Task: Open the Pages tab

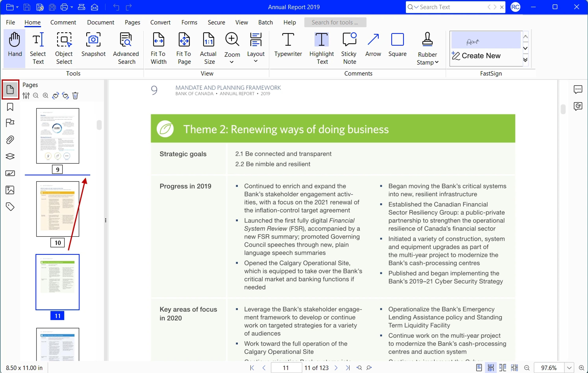Action: [132, 22]
